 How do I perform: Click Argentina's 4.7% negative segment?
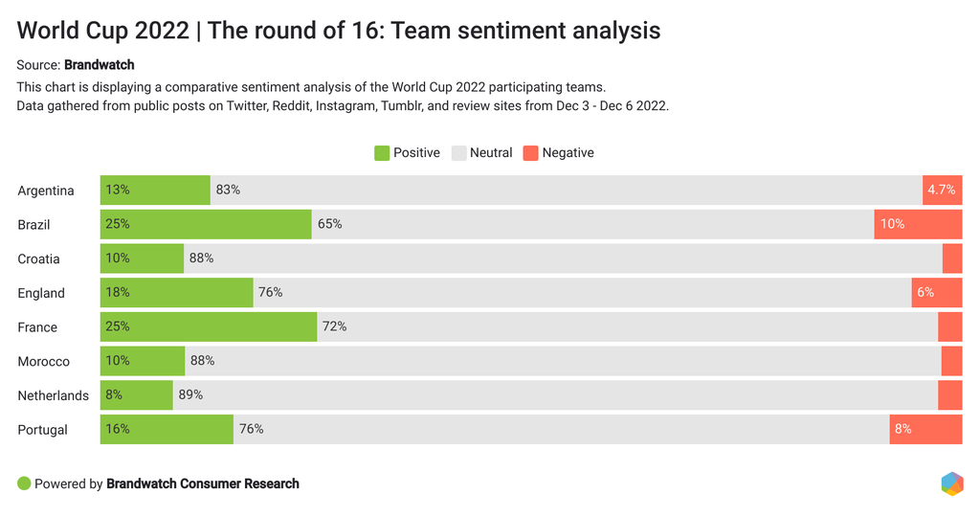click(942, 191)
